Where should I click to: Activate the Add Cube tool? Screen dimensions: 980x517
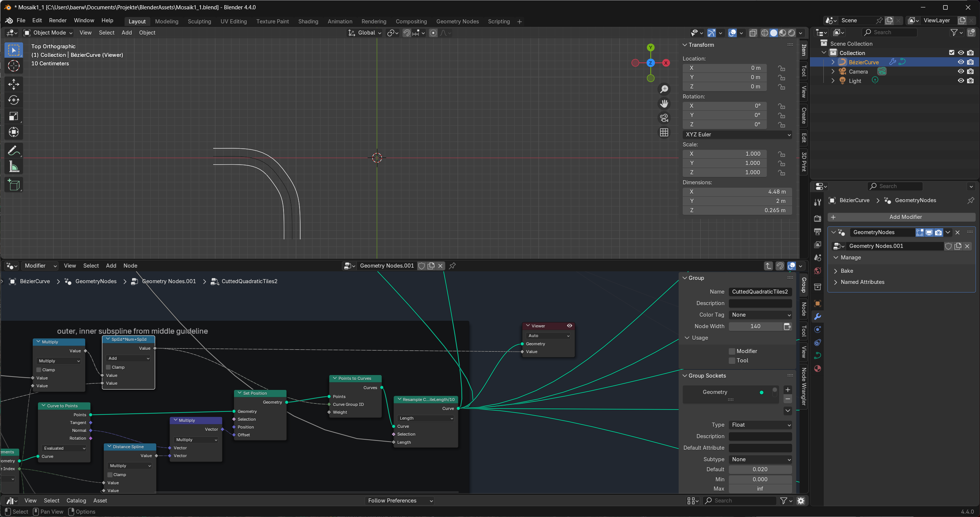click(x=14, y=185)
